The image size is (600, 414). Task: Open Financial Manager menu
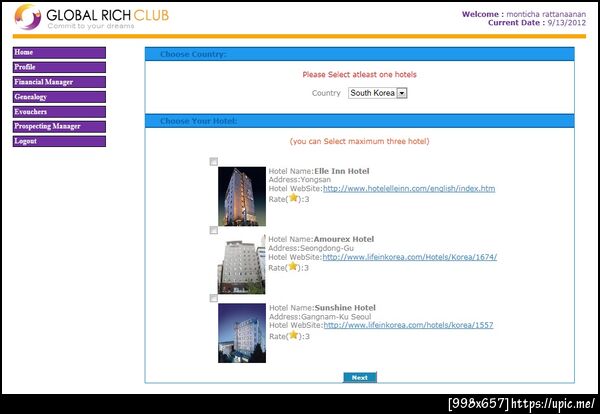click(59, 82)
